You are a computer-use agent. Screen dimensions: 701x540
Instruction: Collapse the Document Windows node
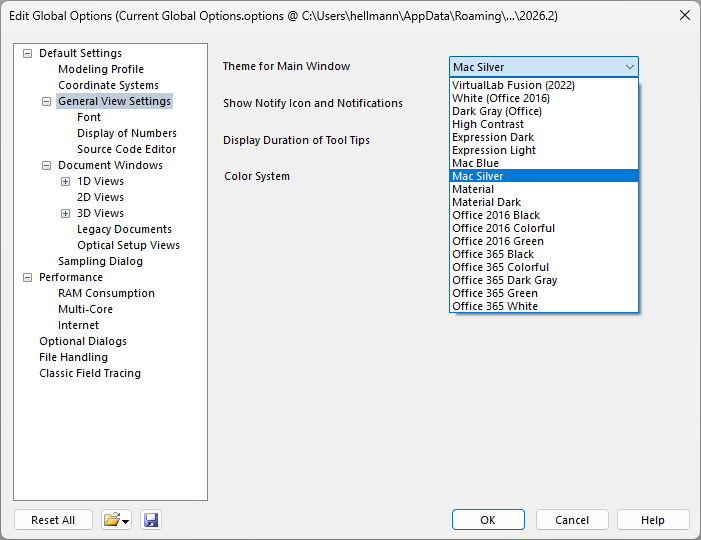pos(46,165)
